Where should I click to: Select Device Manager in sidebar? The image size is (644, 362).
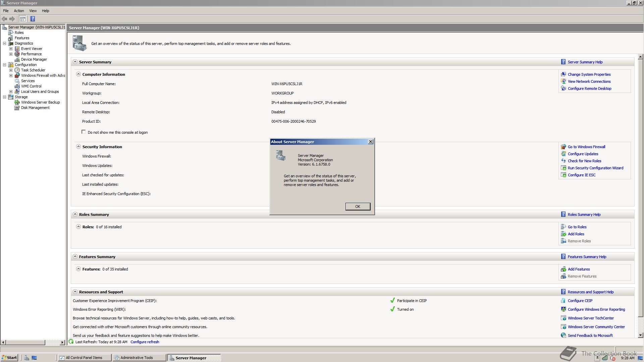click(34, 59)
